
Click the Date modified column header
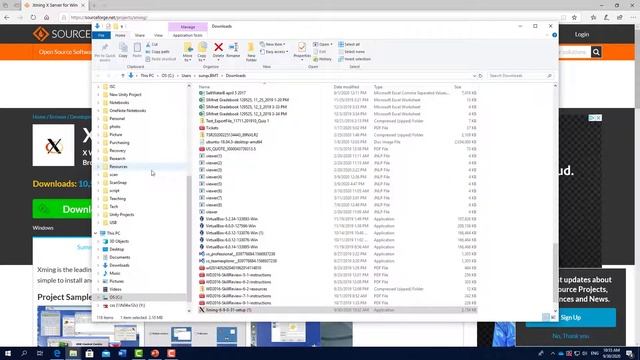point(346,87)
